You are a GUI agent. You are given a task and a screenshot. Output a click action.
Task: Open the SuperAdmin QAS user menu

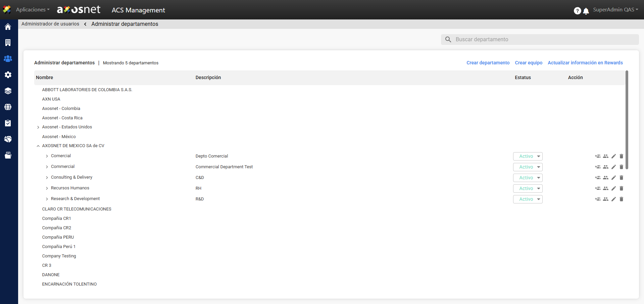[x=615, y=10]
